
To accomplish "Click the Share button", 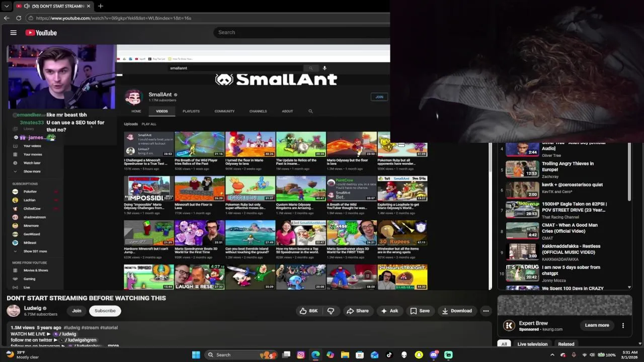I will pyautogui.click(x=358, y=311).
